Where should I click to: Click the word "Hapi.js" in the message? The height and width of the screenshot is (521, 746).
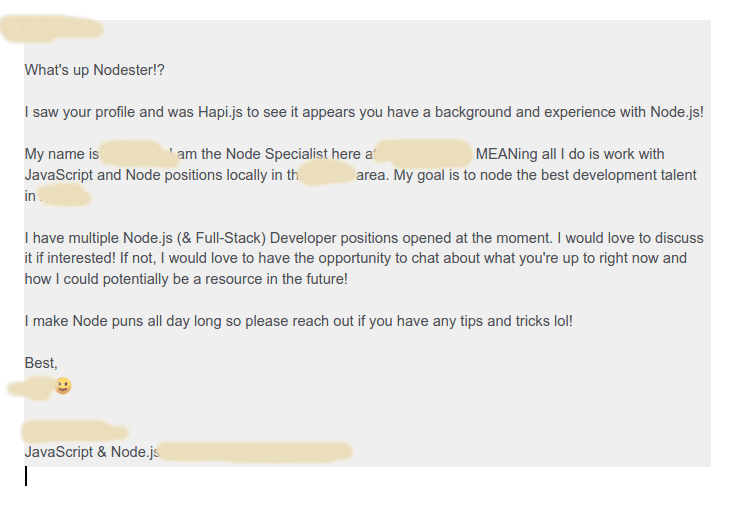[x=220, y=112]
